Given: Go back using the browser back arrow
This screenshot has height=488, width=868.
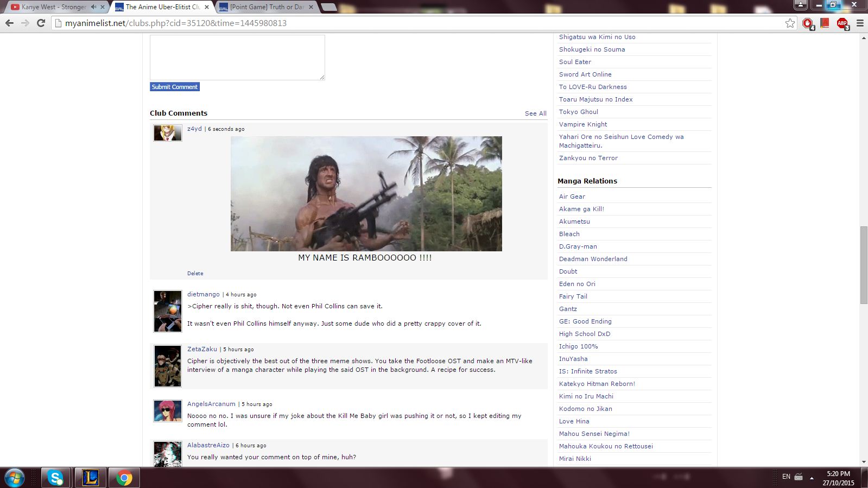Looking at the screenshot, I should 9,23.
